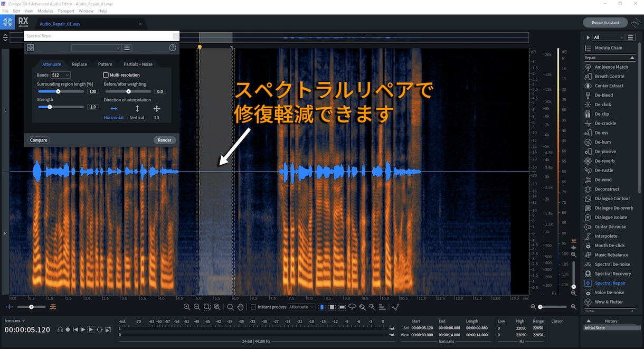The image size is (644, 349).
Task: Select the time selection tool
Action: click(x=322, y=307)
